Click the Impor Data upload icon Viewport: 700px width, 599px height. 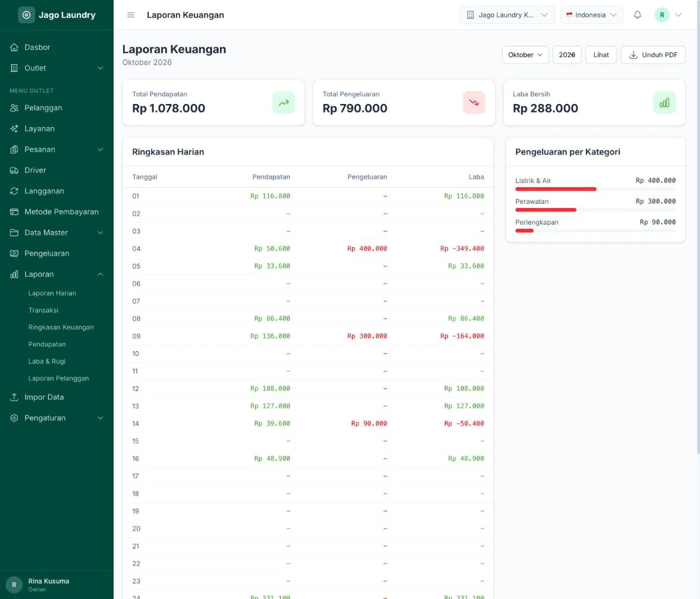point(14,397)
